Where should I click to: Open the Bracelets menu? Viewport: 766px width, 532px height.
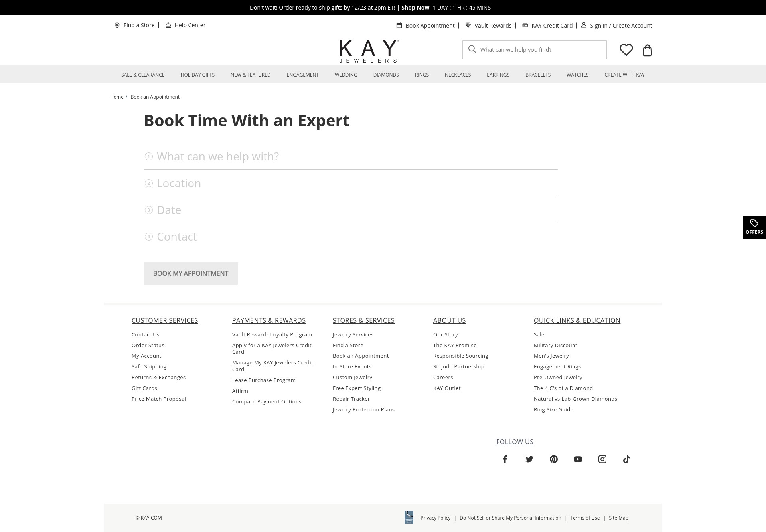point(538,75)
